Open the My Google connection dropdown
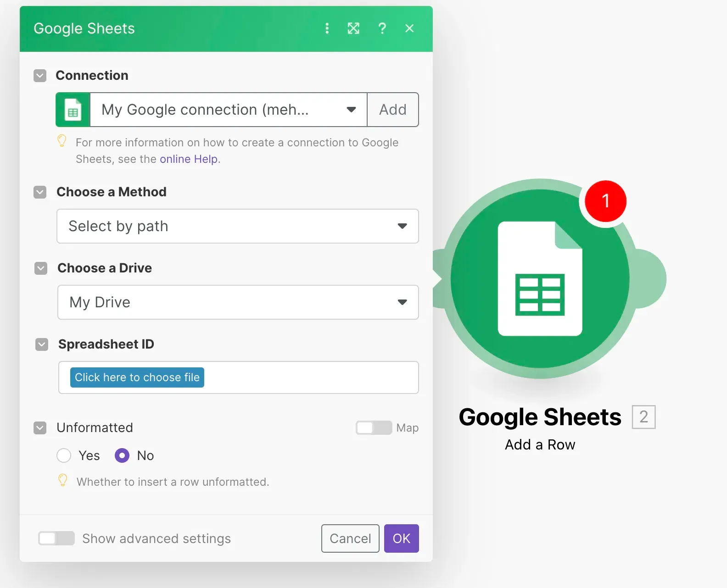The height and width of the screenshot is (588, 727). [x=229, y=110]
